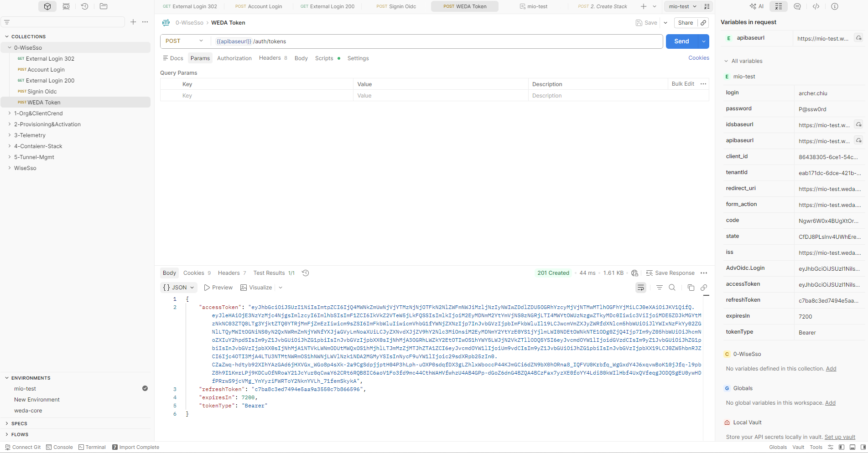Open query params more options ellipsis
The image size is (868, 453).
[703, 84]
